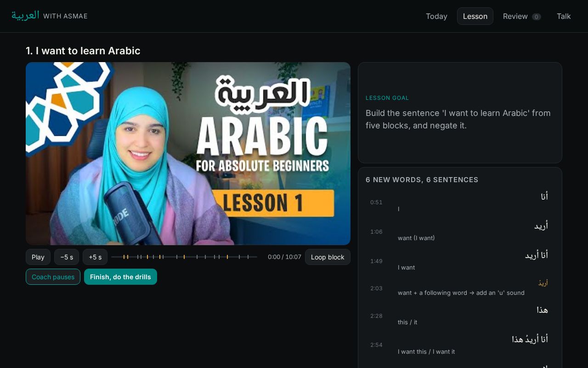Click the video timeline scrubber track
The width and height of the screenshot is (588, 368).
pyautogui.click(x=184, y=257)
